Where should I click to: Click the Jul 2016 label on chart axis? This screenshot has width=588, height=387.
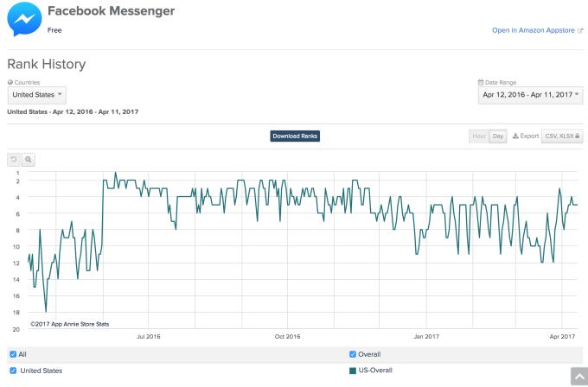pos(148,336)
